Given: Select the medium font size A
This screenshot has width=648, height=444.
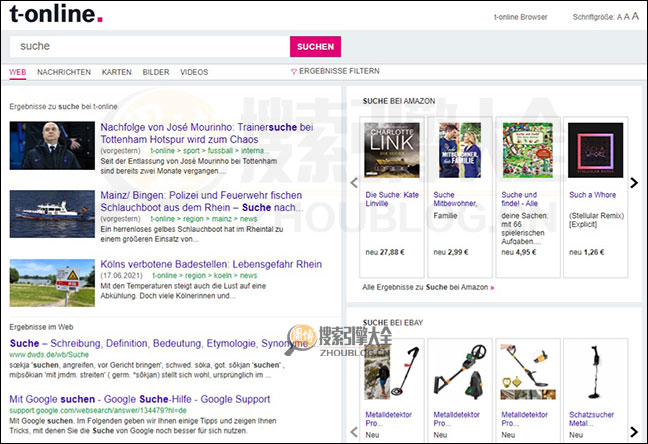Looking at the screenshot, I should point(627,17).
